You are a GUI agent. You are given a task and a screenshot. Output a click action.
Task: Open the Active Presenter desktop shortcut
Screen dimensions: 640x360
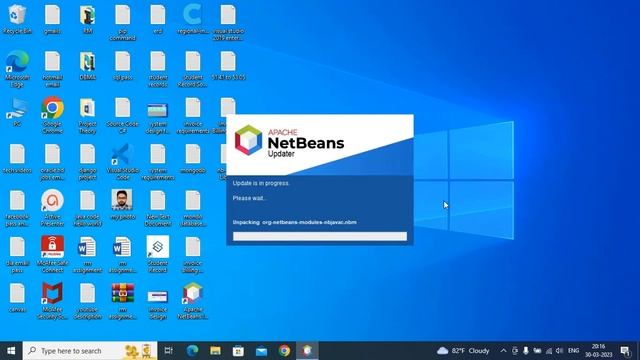[52, 208]
